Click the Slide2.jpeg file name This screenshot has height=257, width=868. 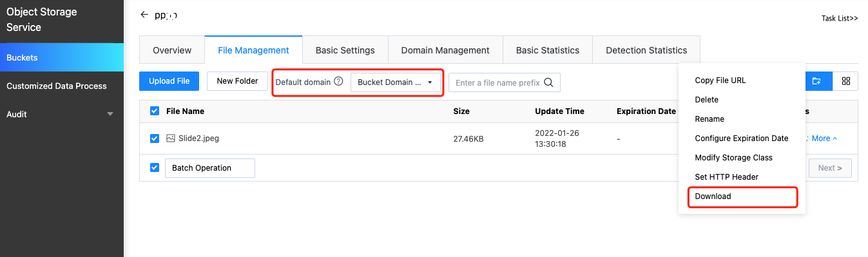pos(198,138)
